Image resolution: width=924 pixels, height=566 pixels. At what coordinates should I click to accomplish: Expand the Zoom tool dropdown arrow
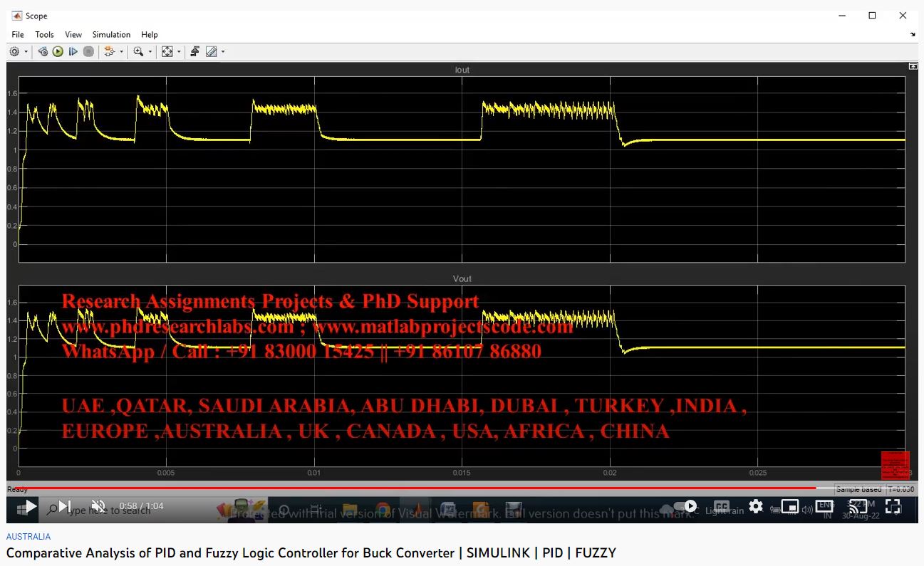click(150, 52)
